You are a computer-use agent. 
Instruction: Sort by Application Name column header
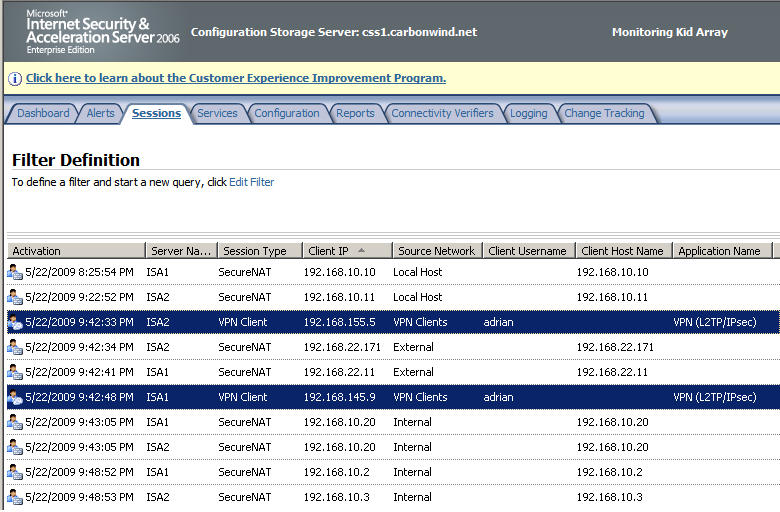721,251
